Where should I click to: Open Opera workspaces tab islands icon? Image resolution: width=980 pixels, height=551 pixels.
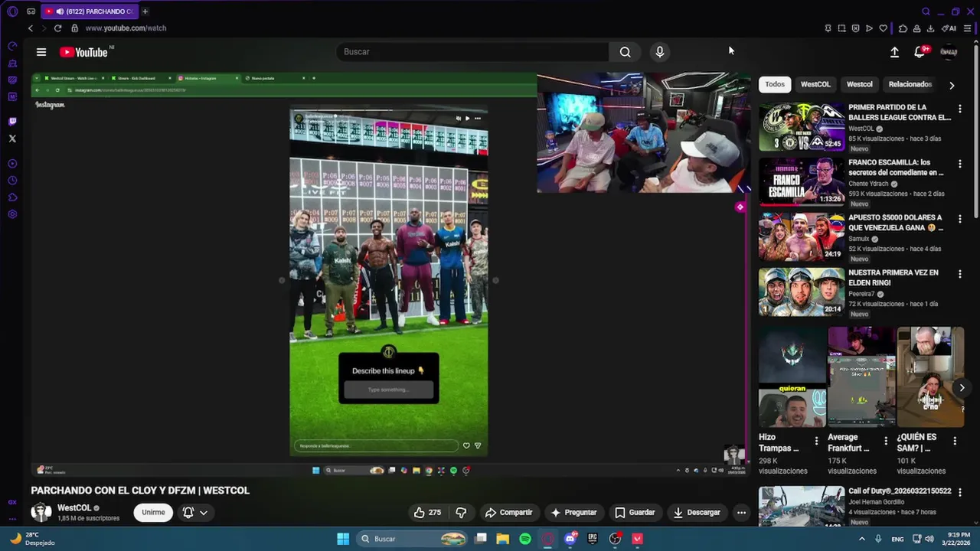click(x=31, y=11)
